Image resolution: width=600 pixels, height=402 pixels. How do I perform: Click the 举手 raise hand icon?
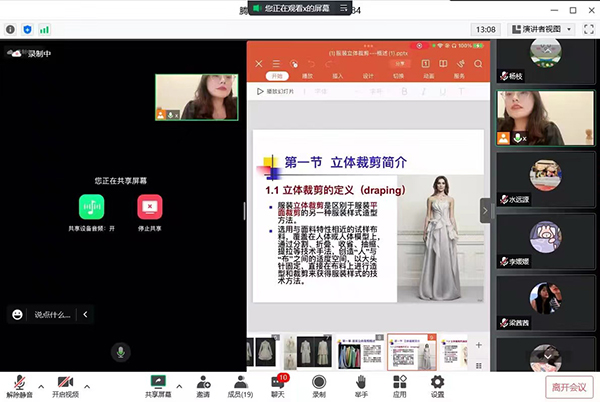point(359,381)
